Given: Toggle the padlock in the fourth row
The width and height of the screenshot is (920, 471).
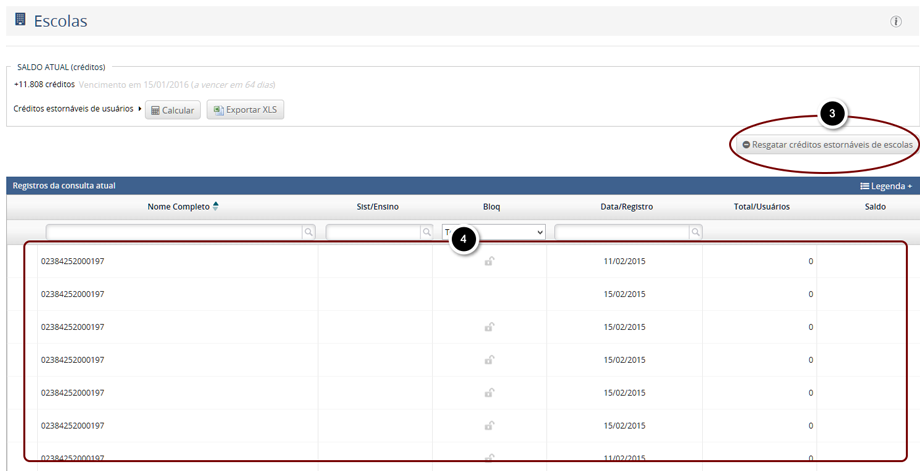Looking at the screenshot, I should [x=489, y=360].
